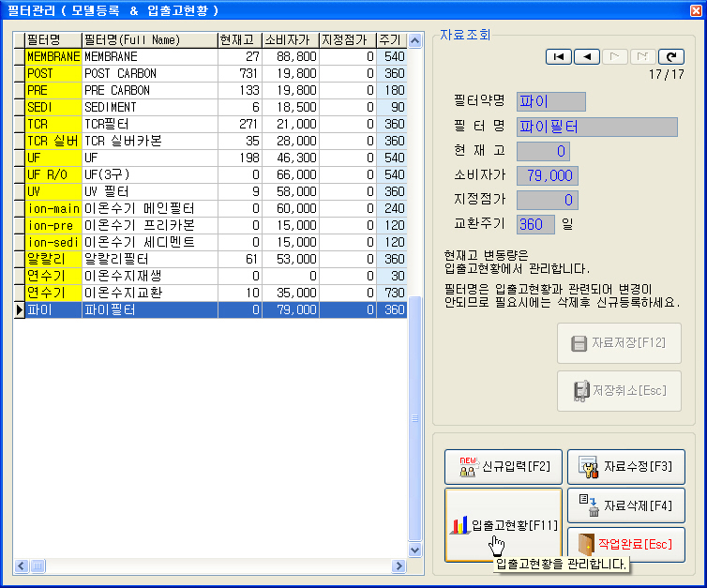The width and height of the screenshot is (707, 588).
Task: Select the UF R/O filter cell
Action: point(53,175)
